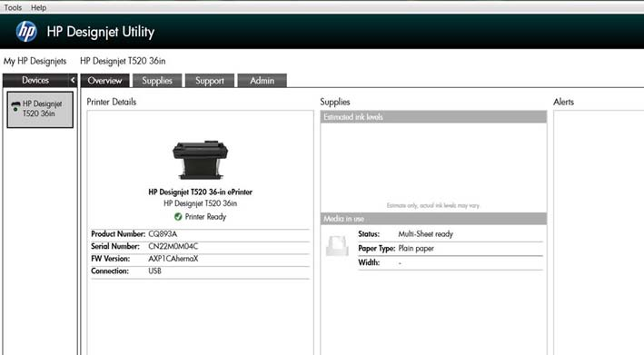Image resolution: width=644 pixels, height=355 pixels.
Task: Click the Printer Ready status text
Action: point(205,217)
